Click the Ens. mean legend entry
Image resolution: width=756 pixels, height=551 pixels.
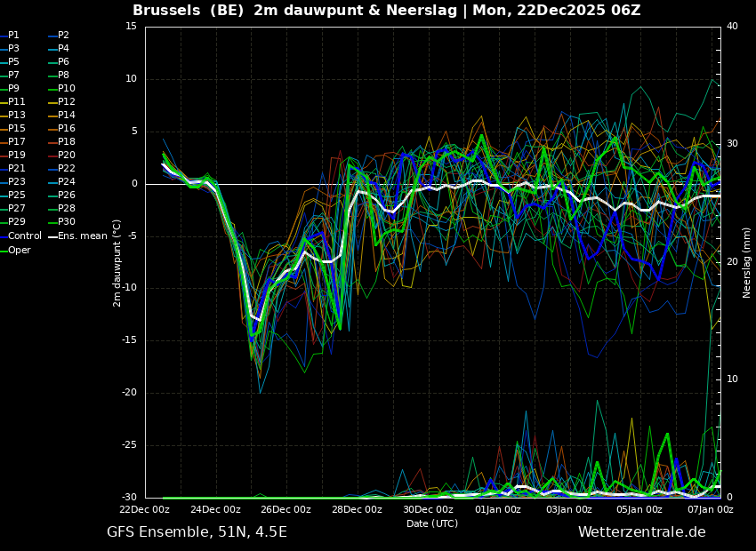click(x=78, y=236)
